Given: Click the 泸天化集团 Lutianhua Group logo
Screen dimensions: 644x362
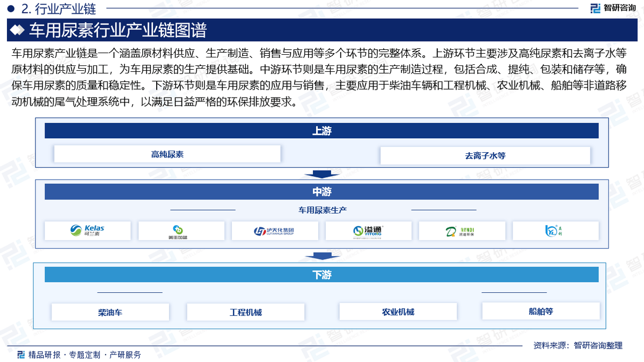Looking at the screenshot, I should coord(274,231).
